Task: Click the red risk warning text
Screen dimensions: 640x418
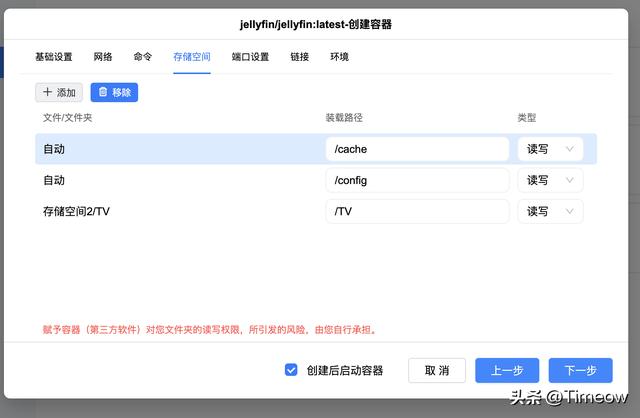Action: 209,329
